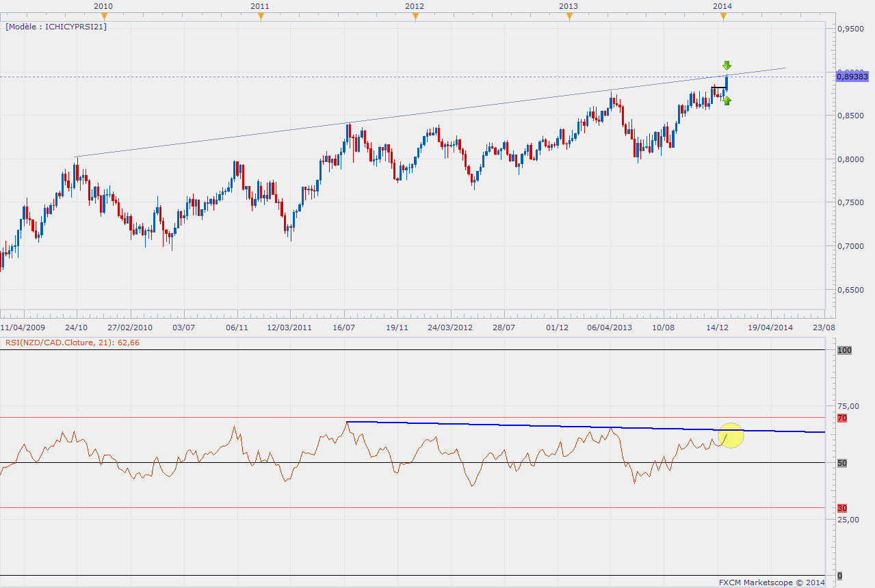875x588 pixels.
Task: Click the 03/07 date label
Action: coord(183,328)
